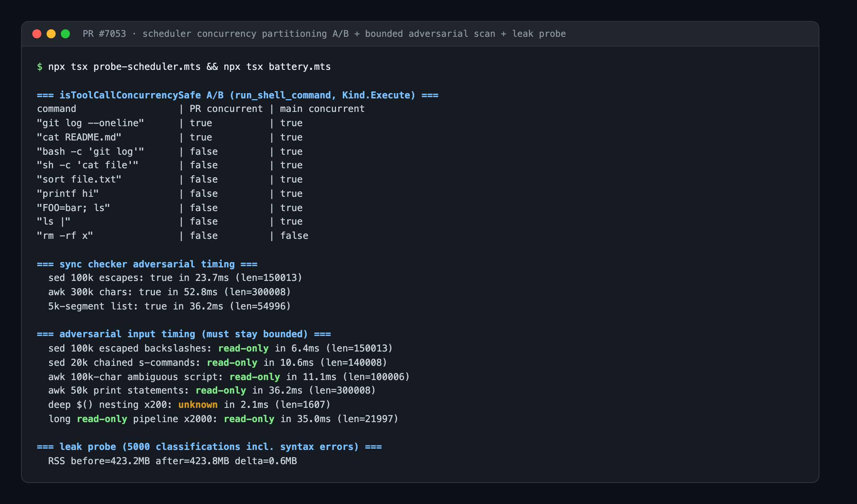Click the "awk 100k-char ambiguous script:" label
This screenshot has height=504, width=857.
tap(136, 377)
